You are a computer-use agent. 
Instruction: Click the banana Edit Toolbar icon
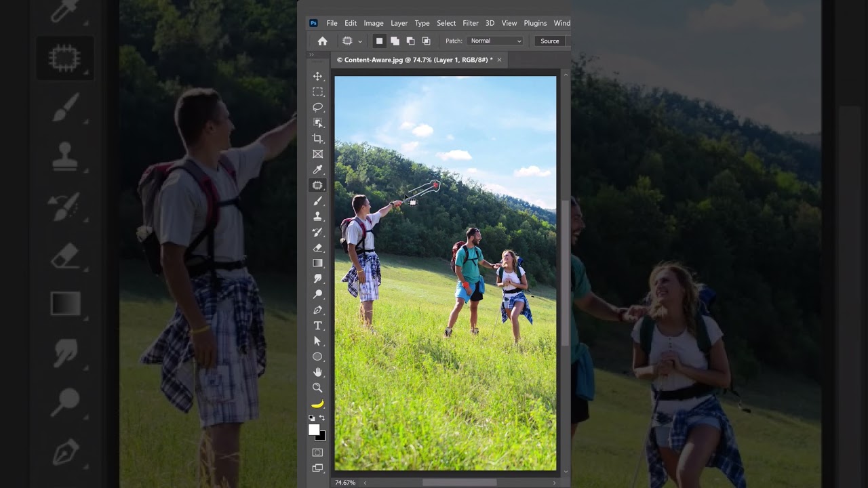[x=317, y=404]
